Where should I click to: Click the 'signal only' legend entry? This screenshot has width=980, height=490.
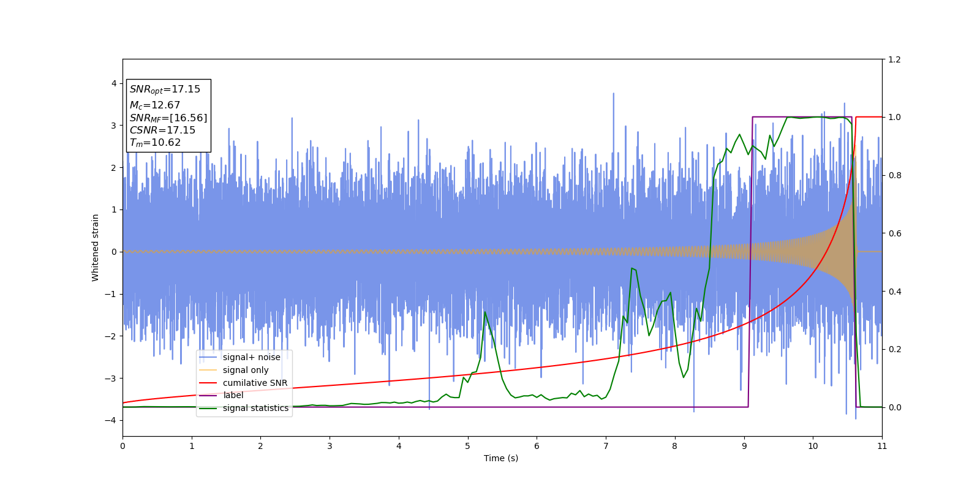246,370
